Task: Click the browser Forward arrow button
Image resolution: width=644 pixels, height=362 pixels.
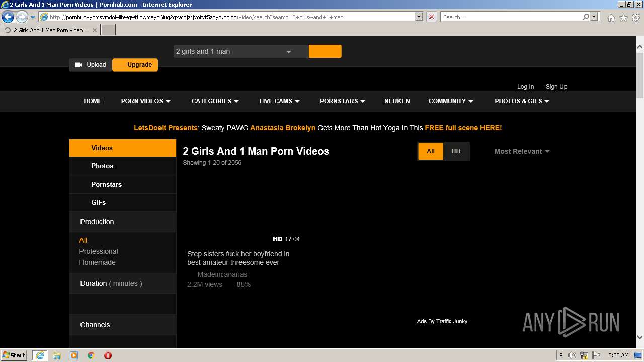Action: 22,17
